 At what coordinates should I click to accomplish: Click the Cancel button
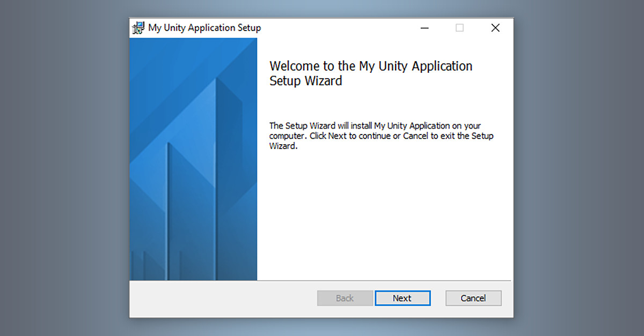click(473, 298)
